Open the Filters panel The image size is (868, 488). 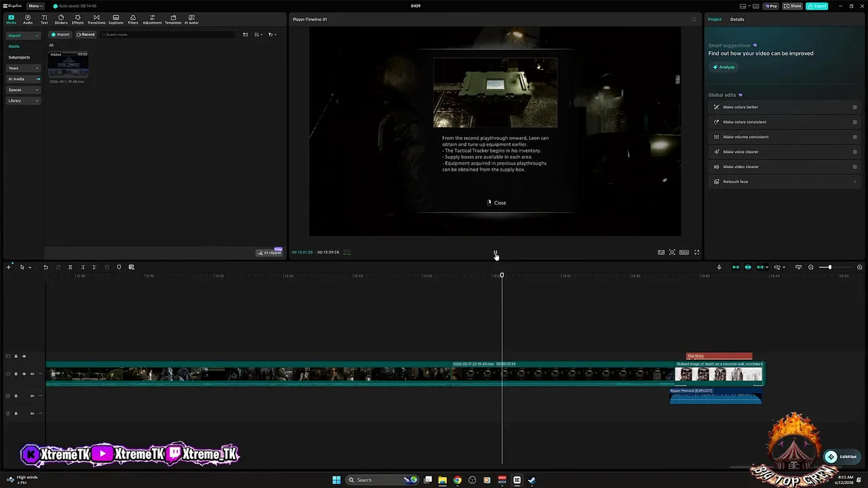coord(133,19)
